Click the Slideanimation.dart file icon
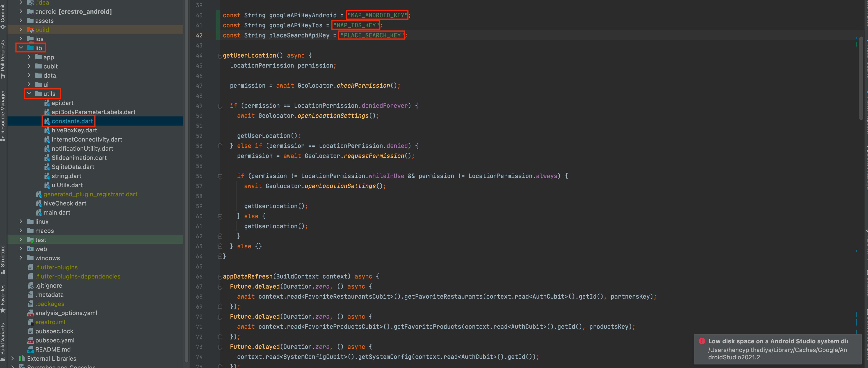This screenshot has width=868, height=368. click(x=47, y=158)
